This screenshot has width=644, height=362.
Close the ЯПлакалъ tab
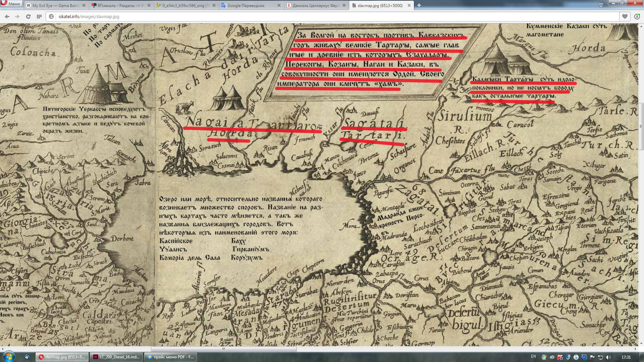coord(149,5)
